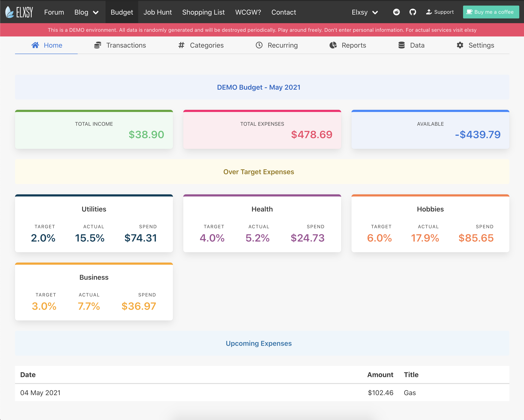
Task: Click the Reports pie chart icon
Action: pyautogui.click(x=333, y=45)
